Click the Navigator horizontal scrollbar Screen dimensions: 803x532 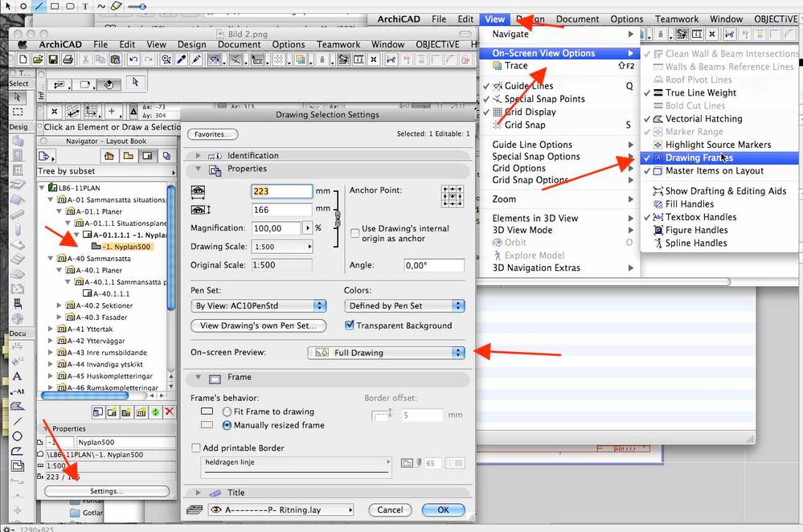tap(84, 396)
